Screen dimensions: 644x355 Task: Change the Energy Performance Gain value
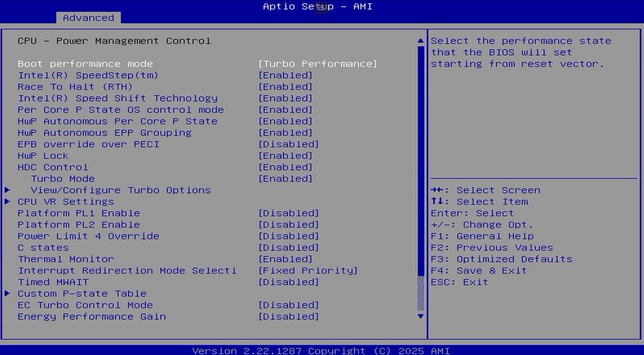tap(289, 317)
